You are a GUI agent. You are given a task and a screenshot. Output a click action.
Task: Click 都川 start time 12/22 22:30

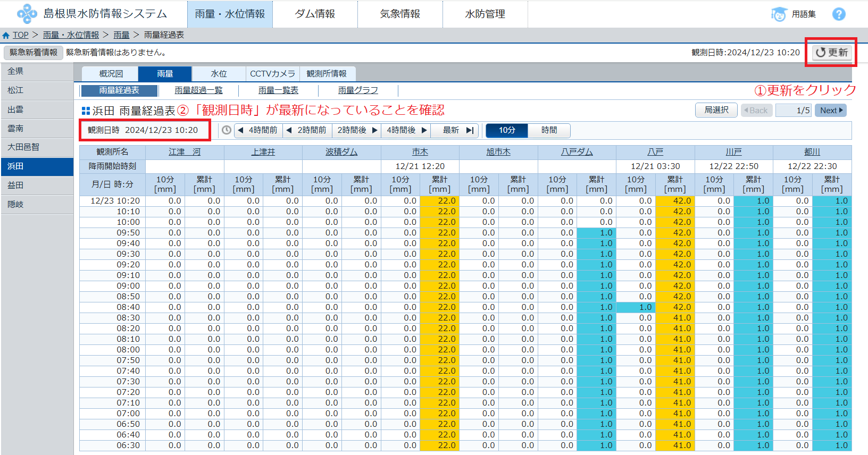point(812,166)
